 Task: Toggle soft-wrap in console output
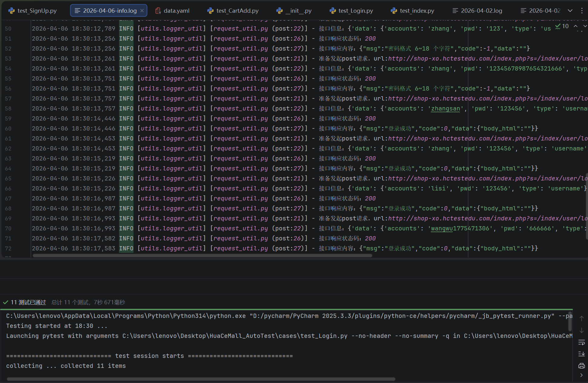click(x=581, y=342)
